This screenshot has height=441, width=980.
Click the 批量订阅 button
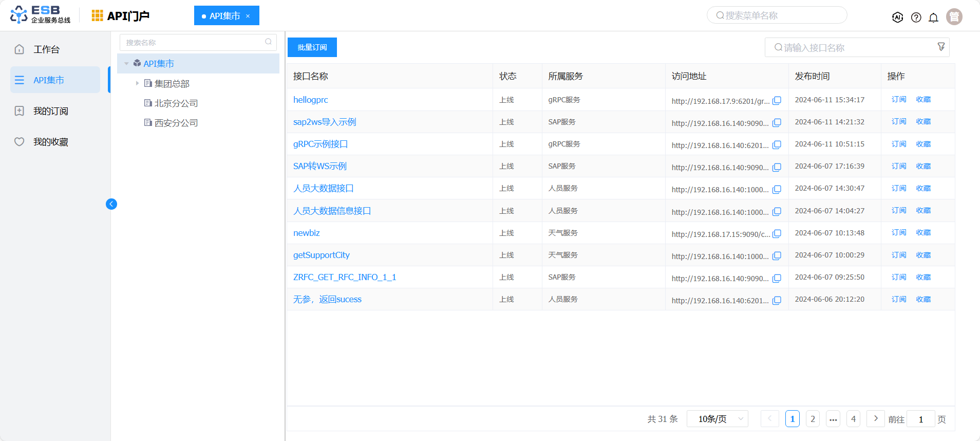coord(312,47)
